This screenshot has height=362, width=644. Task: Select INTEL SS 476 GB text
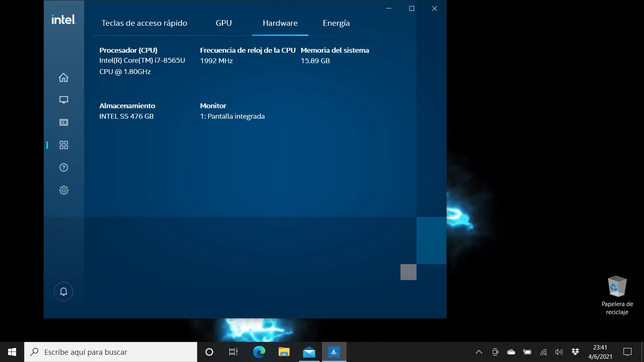point(126,116)
